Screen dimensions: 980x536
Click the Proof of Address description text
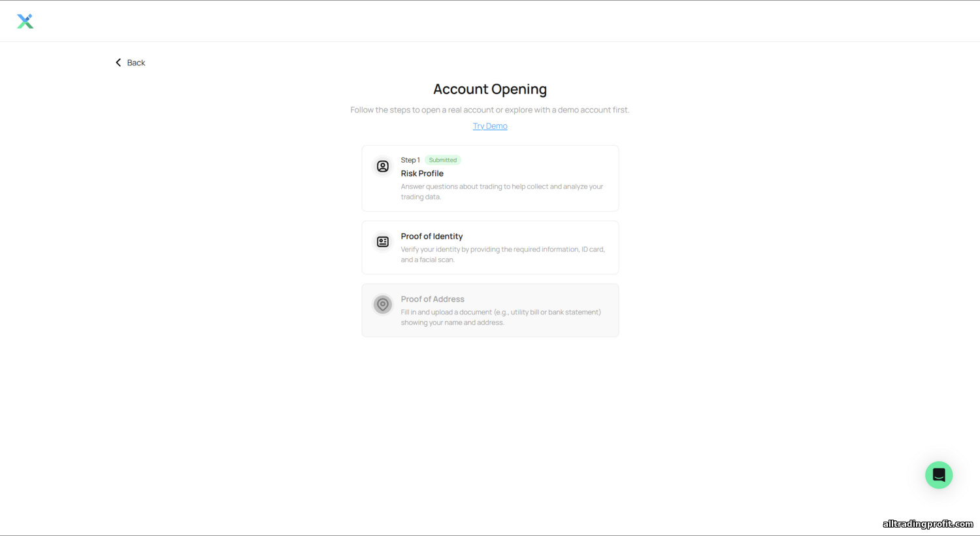[x=501, y=317]
